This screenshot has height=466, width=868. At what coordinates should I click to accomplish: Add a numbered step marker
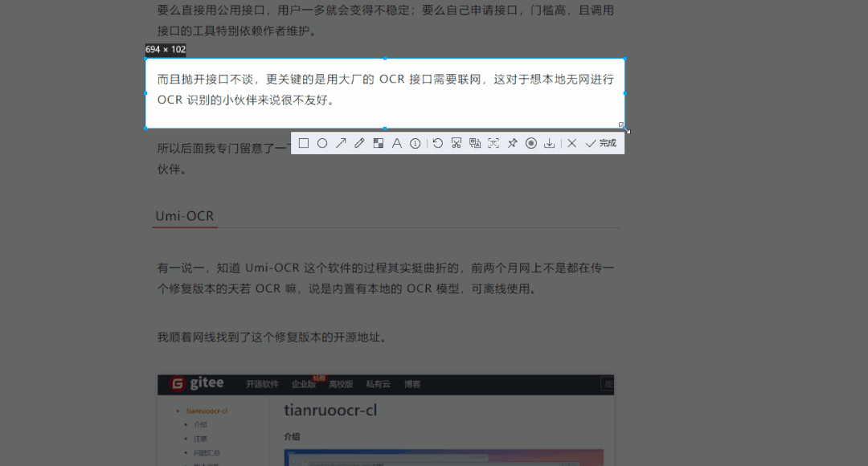(x=416, y=142)
